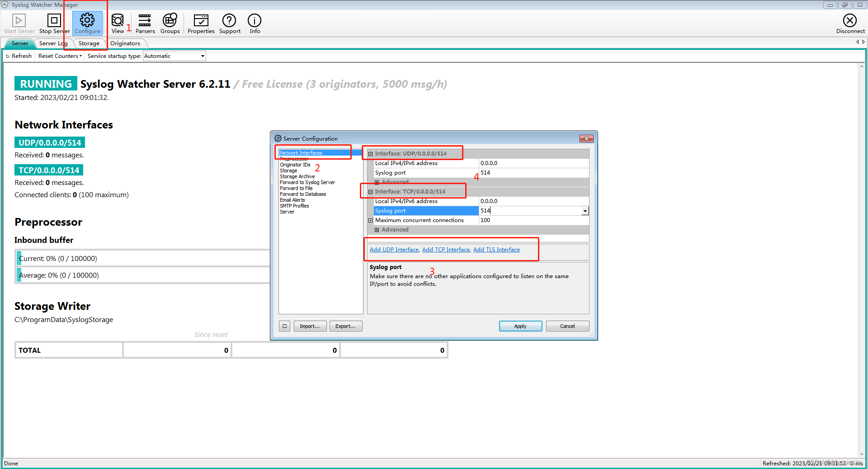Select Email Alerts in the configuration list
This screenshot has width=868, height=469.
292,199
